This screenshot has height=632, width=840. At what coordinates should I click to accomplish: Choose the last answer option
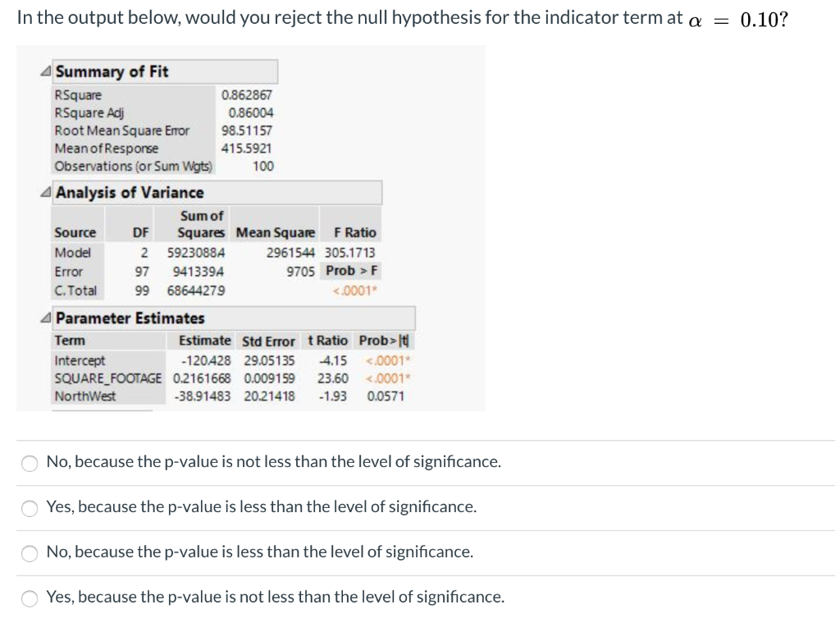point(30,597)
